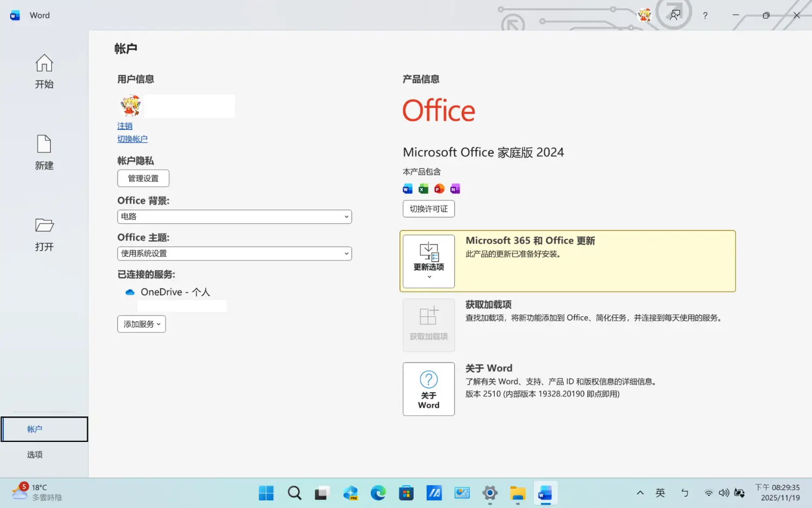The width and height of the screenshot is (812, 508).
Task: Open the 添加服务 dropdown button
Action: coord(141,324)
